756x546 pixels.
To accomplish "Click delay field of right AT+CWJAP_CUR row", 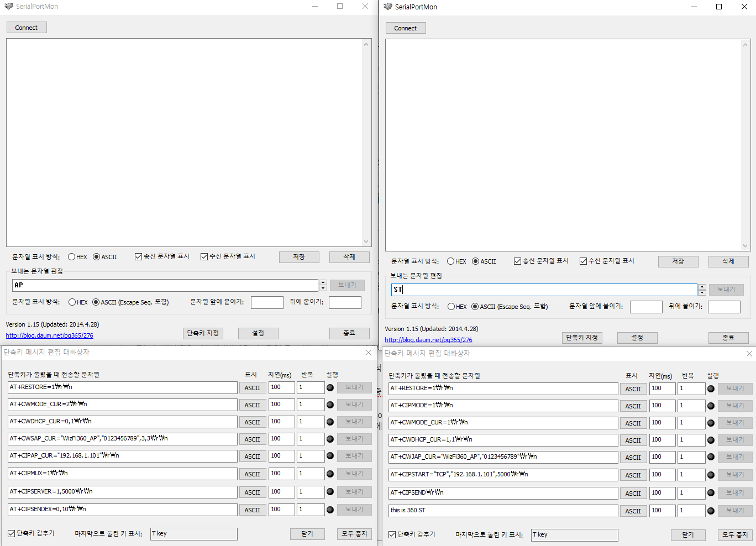I will point(662,457).
